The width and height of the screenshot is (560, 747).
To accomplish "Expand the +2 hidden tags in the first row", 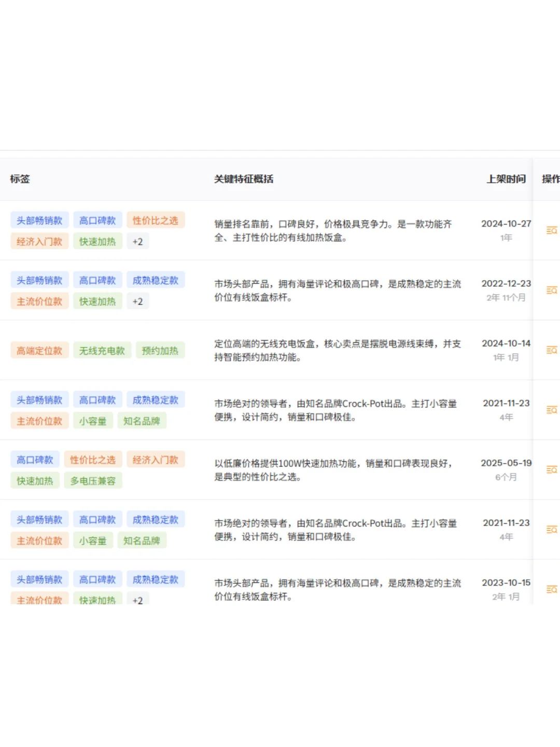I will [137, 241].
